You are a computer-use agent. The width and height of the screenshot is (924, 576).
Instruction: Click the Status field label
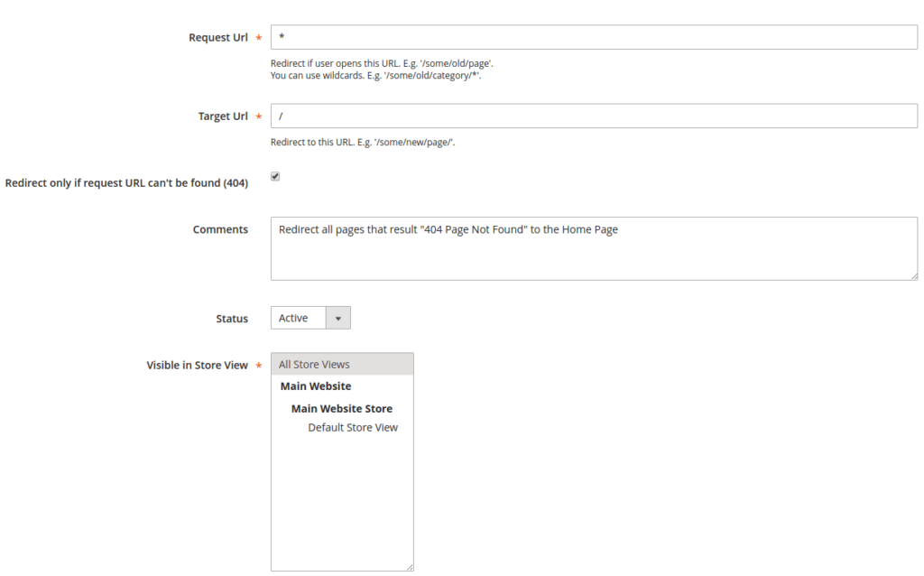pyautogui.click(x=231, y=319)
